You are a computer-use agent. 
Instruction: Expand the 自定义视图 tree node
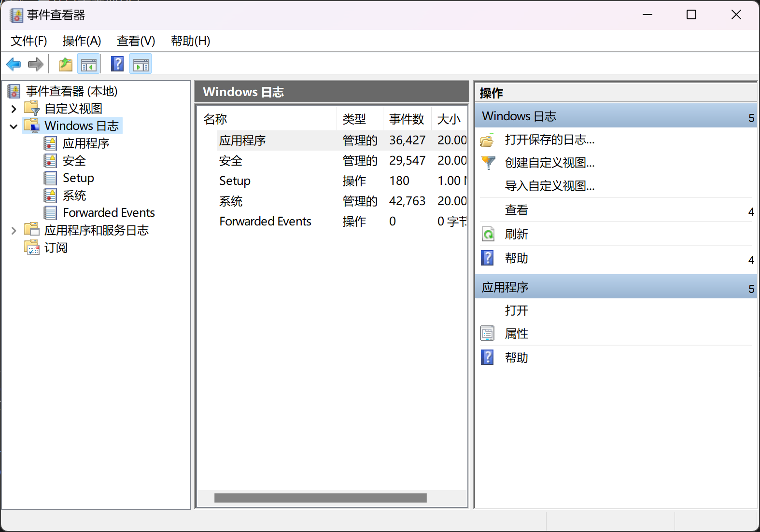tap(14, 109)
